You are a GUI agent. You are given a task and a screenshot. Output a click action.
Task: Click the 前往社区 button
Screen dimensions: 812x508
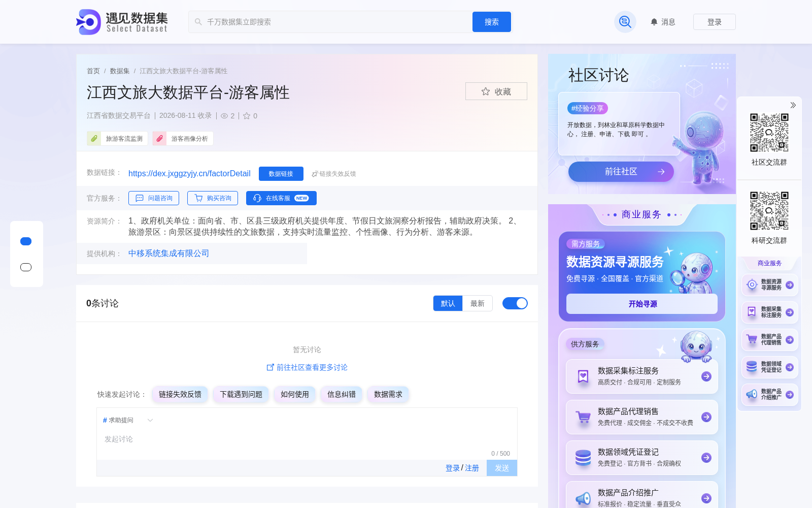click(621, 172)
